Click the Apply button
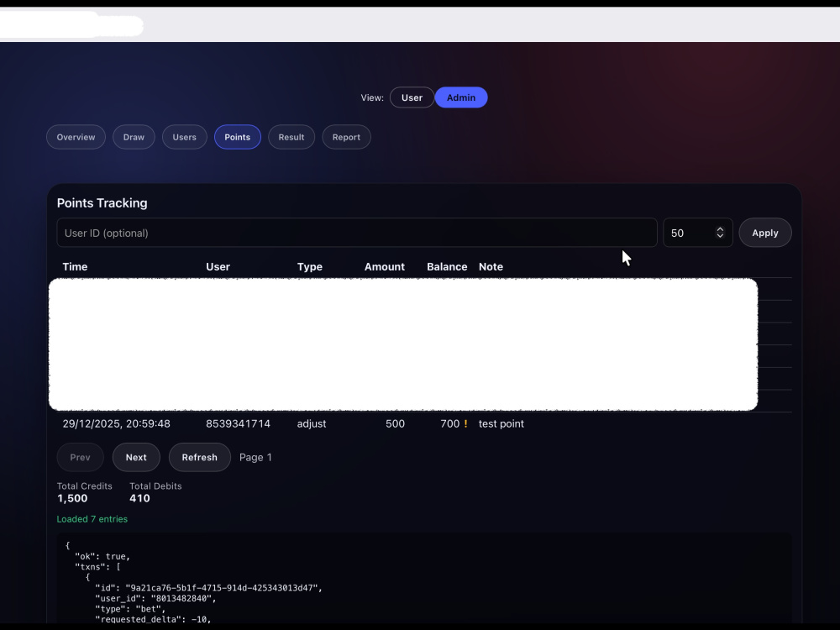This screenshot has height=630, width=840. pos(765,233)
